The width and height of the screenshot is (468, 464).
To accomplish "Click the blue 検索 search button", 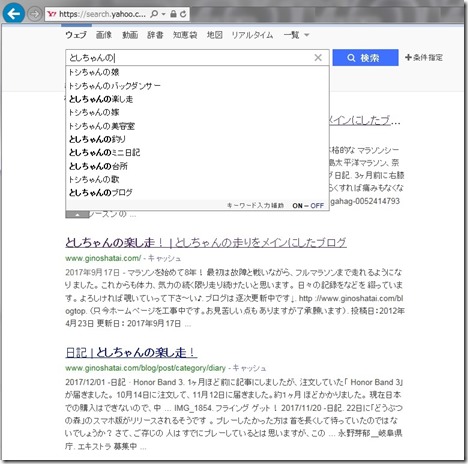I will tap(365, 58).
